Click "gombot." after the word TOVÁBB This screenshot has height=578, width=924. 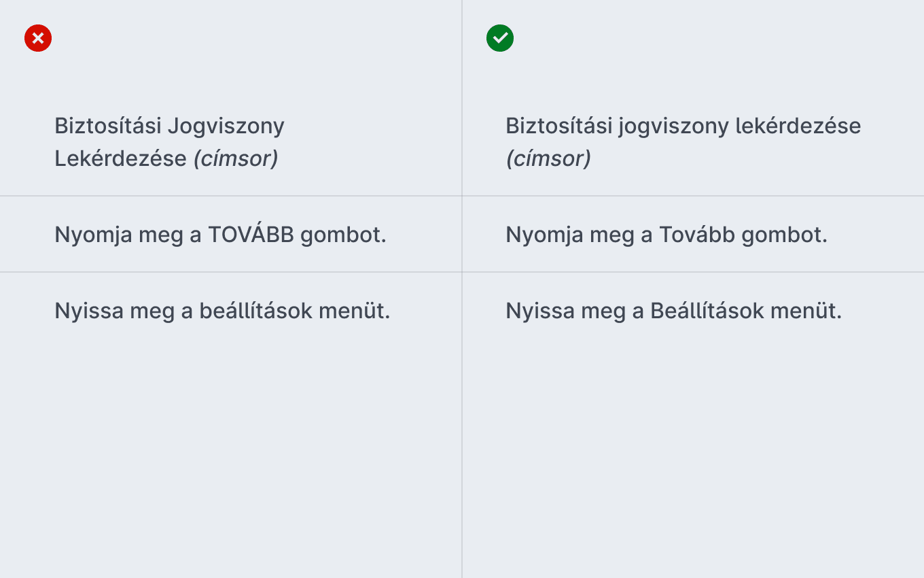(x=343, y=235)
